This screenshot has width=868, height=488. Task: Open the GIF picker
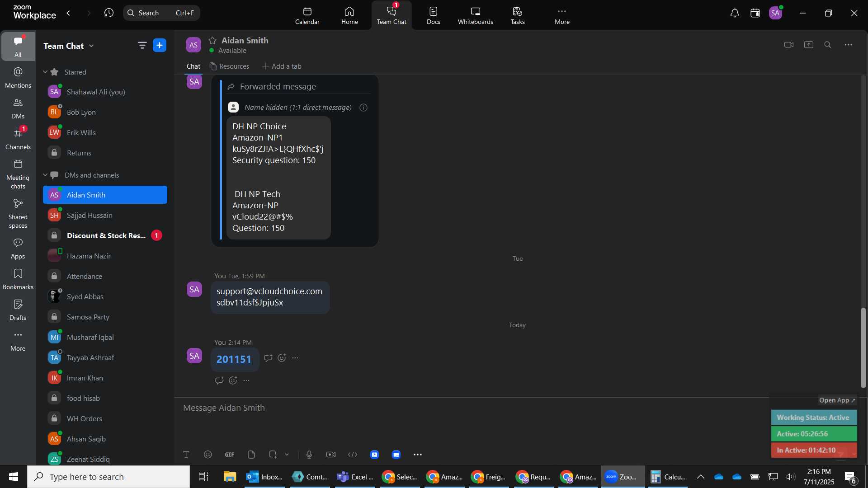click(x=230, y=455)
